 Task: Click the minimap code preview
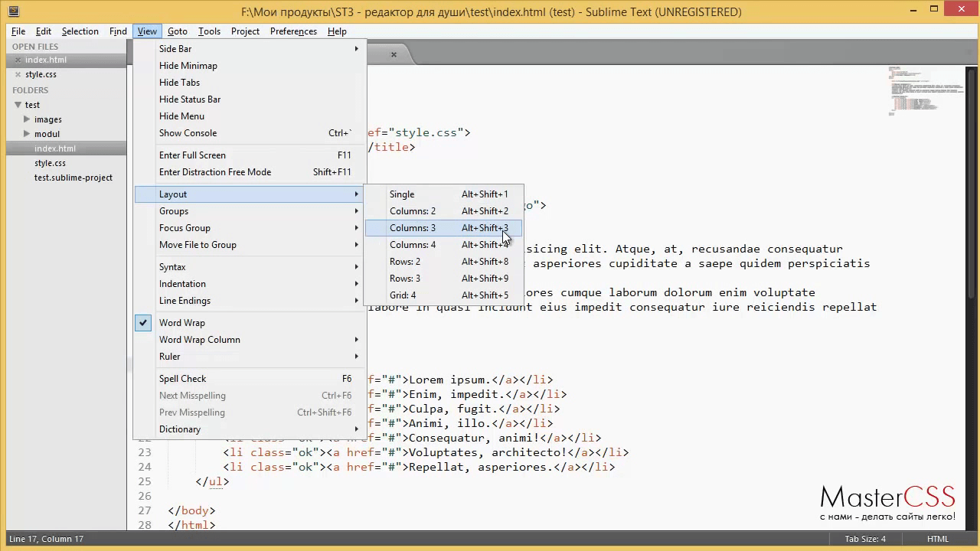click(x=925, y=90)
